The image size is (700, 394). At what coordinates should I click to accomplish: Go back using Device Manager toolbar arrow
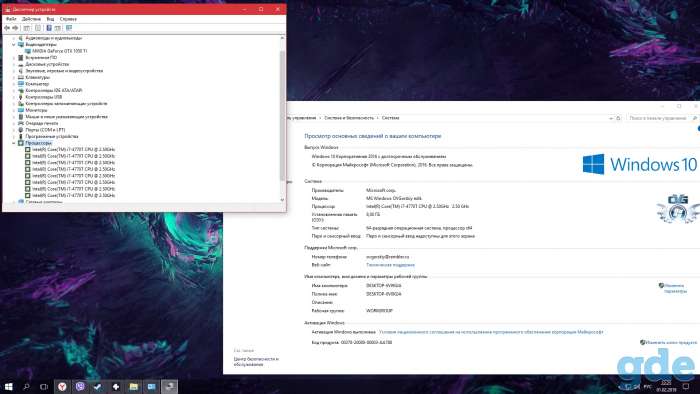click(x=7, y=28)
